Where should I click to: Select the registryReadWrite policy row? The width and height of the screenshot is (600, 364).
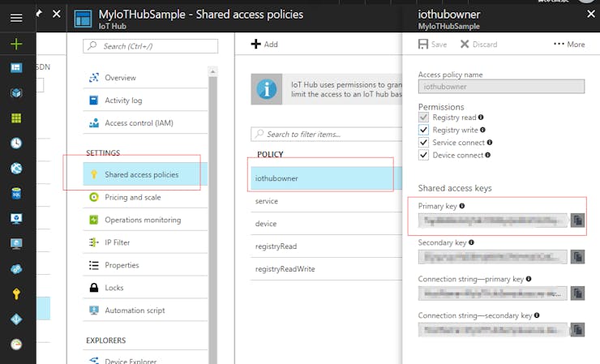click(x=327, y=268)
